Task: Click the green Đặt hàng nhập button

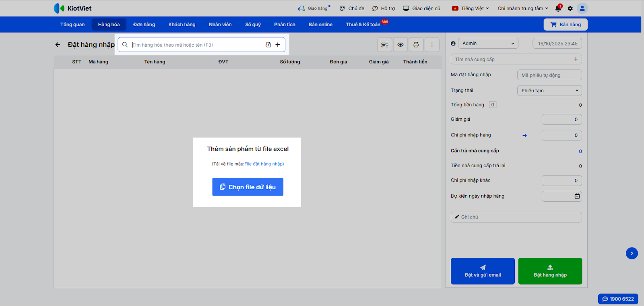Action: click(x=550, y=271)
